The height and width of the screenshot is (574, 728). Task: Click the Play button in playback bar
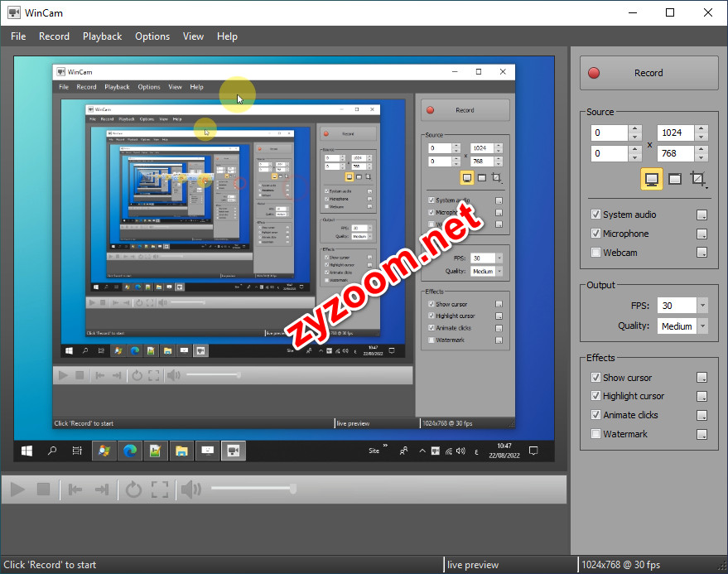coord(17,489)
